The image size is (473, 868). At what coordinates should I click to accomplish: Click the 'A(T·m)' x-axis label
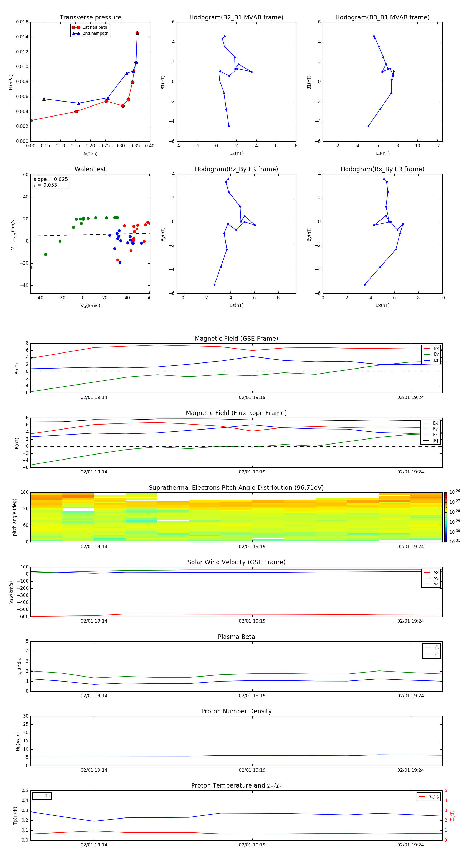pos(90,154)
